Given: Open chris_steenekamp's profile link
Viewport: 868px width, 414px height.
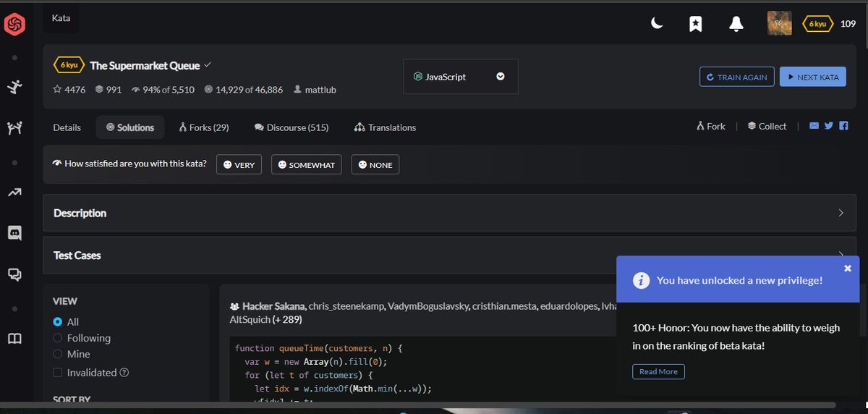Looking at the screenshot, I should (x=346, y=306).
